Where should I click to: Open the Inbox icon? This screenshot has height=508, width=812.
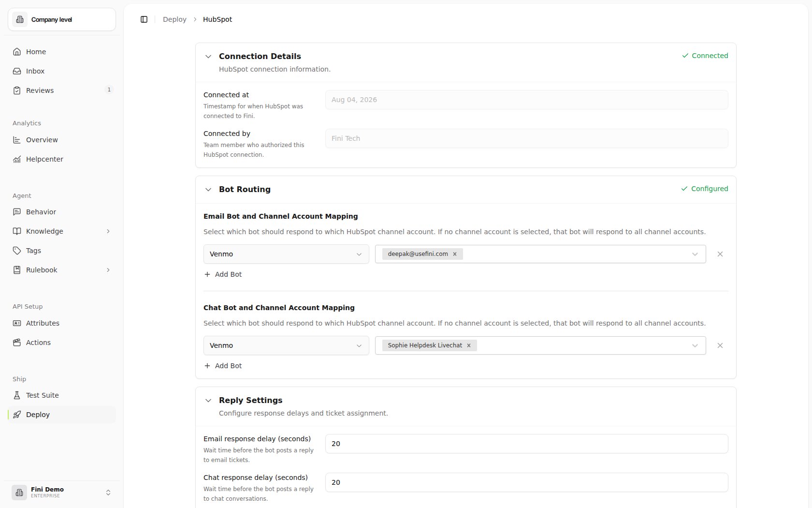[17, 71]
